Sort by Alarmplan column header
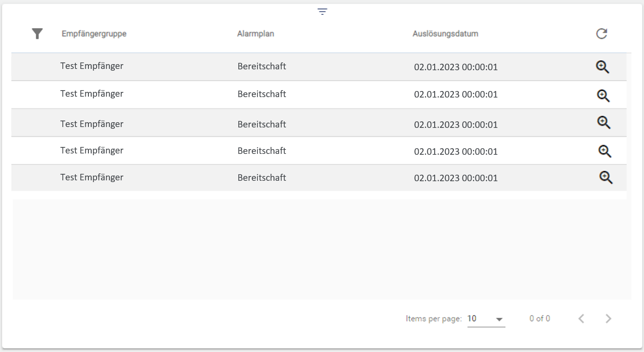 [x=255, y=34]
